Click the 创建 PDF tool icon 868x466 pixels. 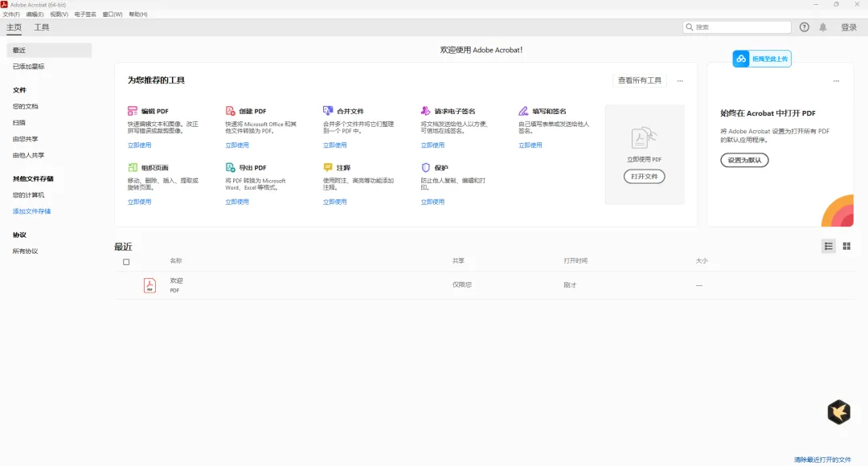click(231, 111)
